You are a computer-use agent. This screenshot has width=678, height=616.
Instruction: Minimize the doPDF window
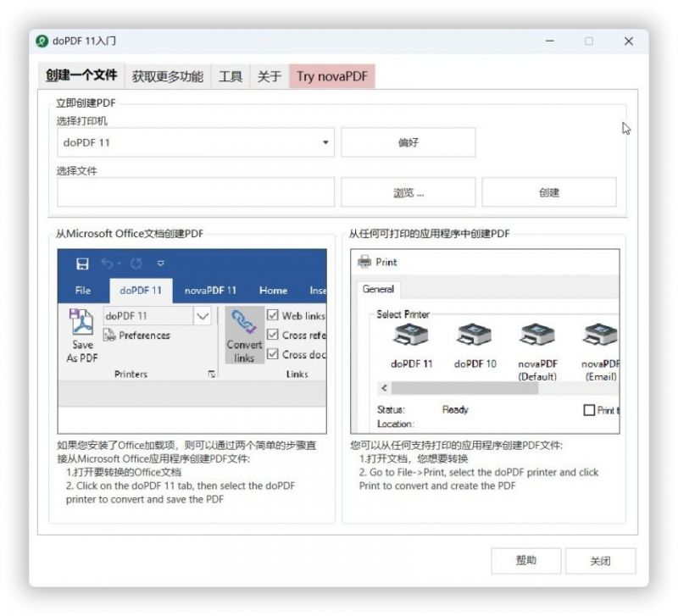[549, 41]
